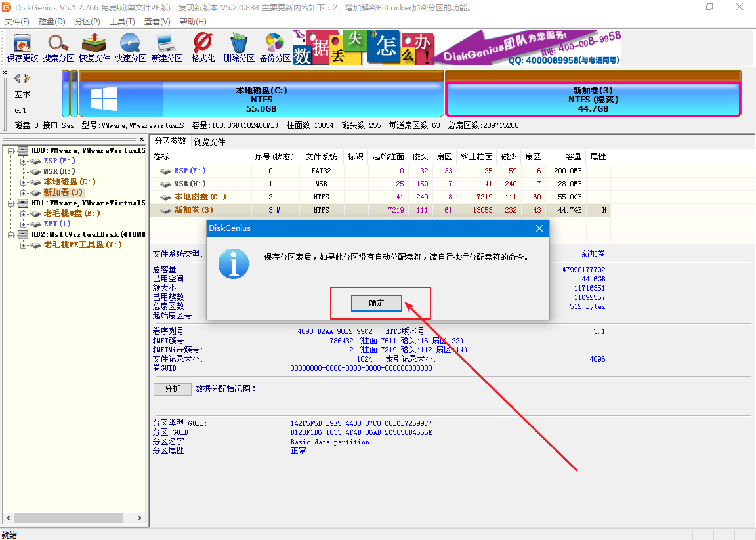Click the 删除分区 trash icon

click(x=239, y=47)
